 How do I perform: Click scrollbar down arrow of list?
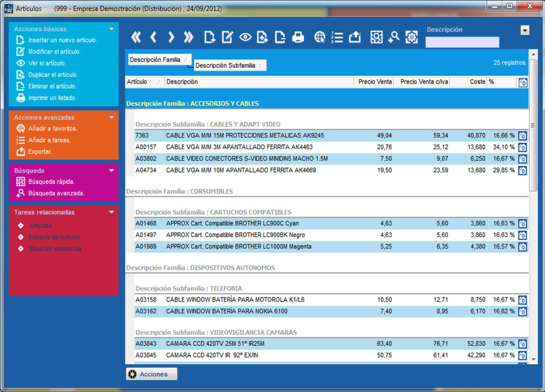[533, 360]
